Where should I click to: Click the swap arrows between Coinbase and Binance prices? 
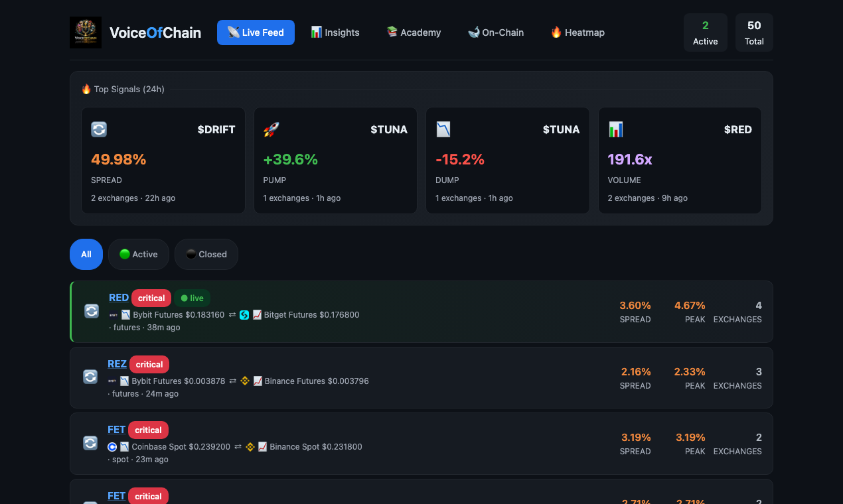[x=237, y=447]
